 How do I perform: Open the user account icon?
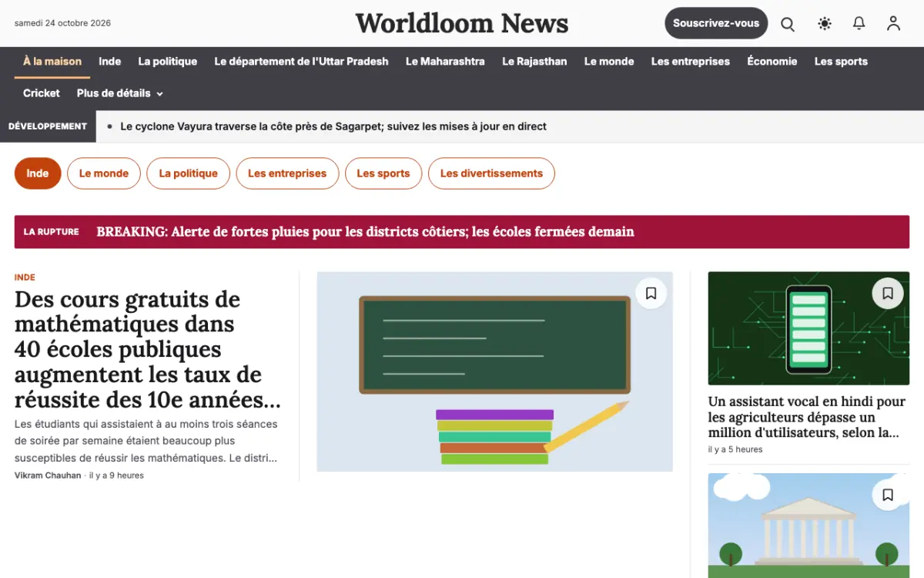(893, 24)
